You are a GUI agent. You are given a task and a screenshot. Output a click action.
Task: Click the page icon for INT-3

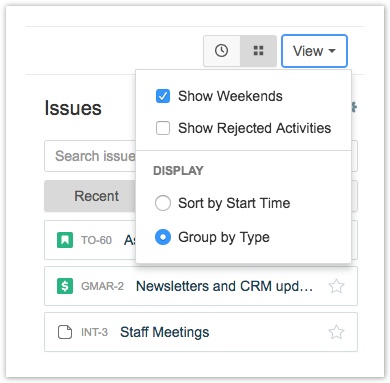pyautogui.click(x=65, y=332)
